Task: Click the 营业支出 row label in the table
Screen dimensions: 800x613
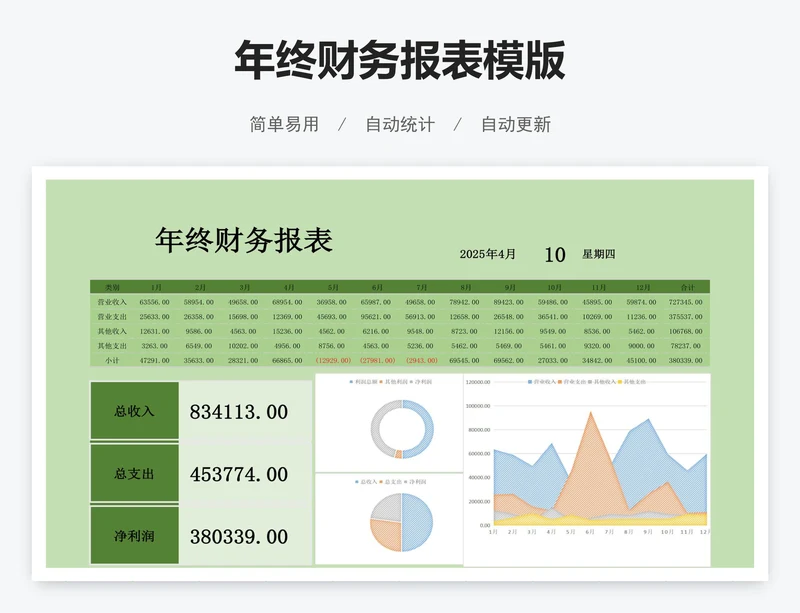Action: tap(112, 317)
